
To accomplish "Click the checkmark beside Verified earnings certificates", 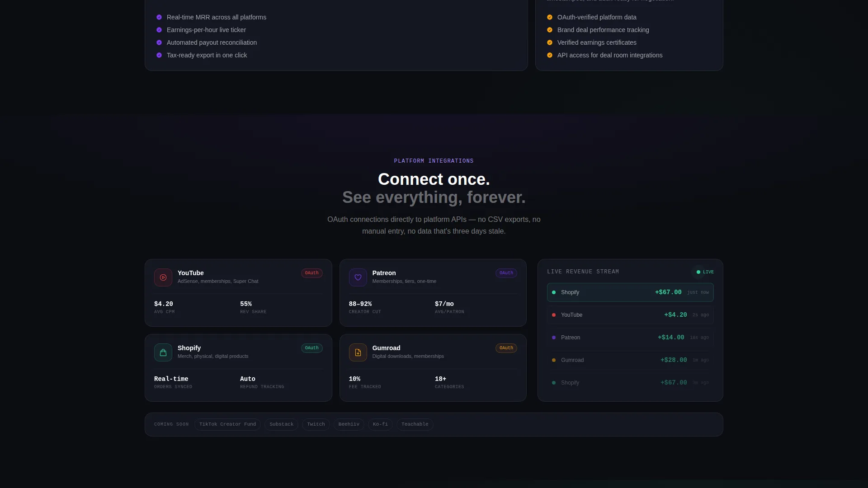I will point(550,42).
